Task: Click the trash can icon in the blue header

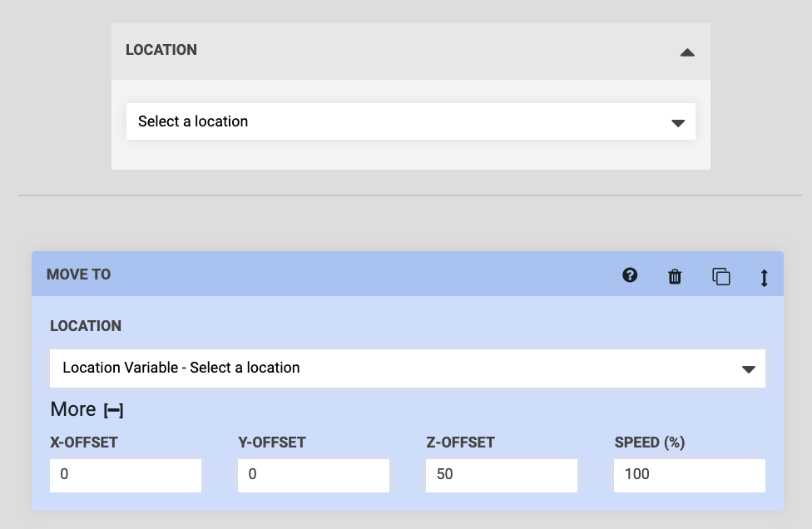Action: click(x=675, y=275)
